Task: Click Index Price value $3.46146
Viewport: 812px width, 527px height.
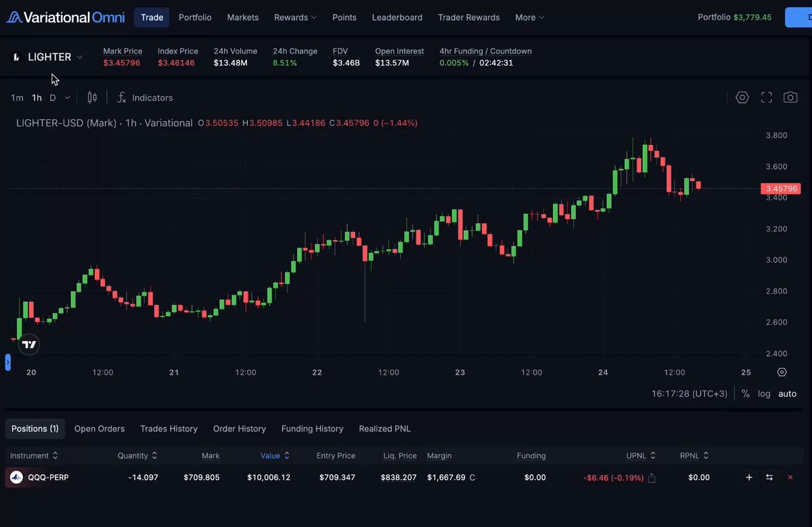Action: pos(176,63)
